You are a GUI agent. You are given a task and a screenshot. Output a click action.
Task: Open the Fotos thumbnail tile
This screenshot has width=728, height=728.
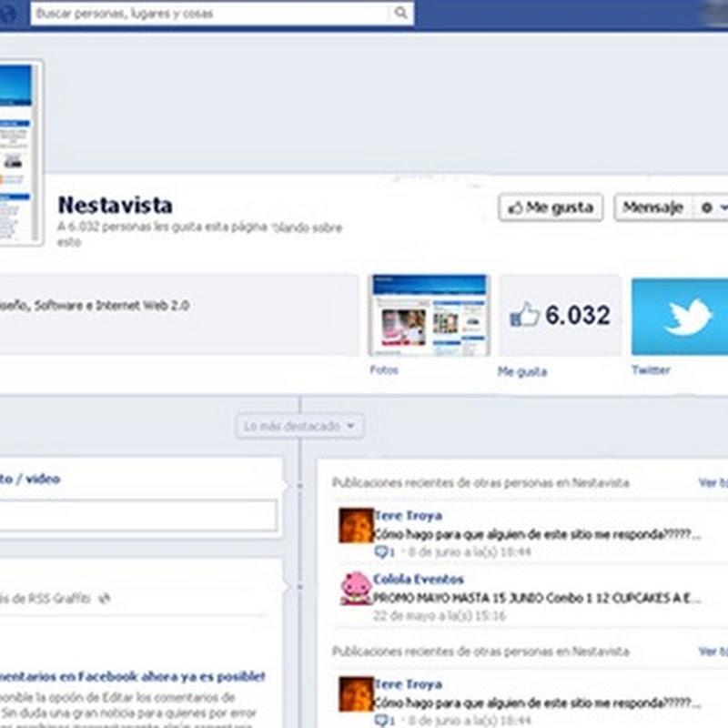pyautogui.click(x=429, y=315)
